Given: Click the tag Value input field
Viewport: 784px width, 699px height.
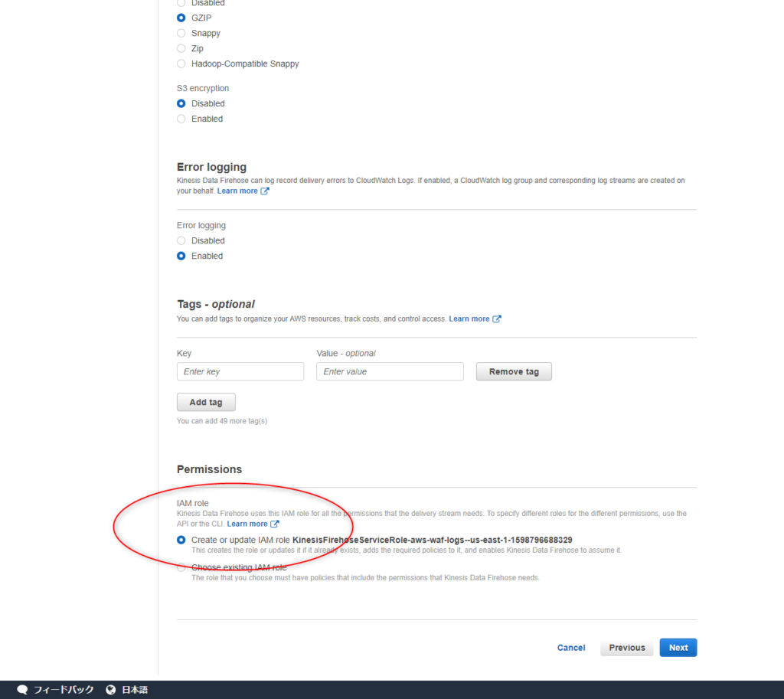Looking at the screenshot, I should 390,371.
